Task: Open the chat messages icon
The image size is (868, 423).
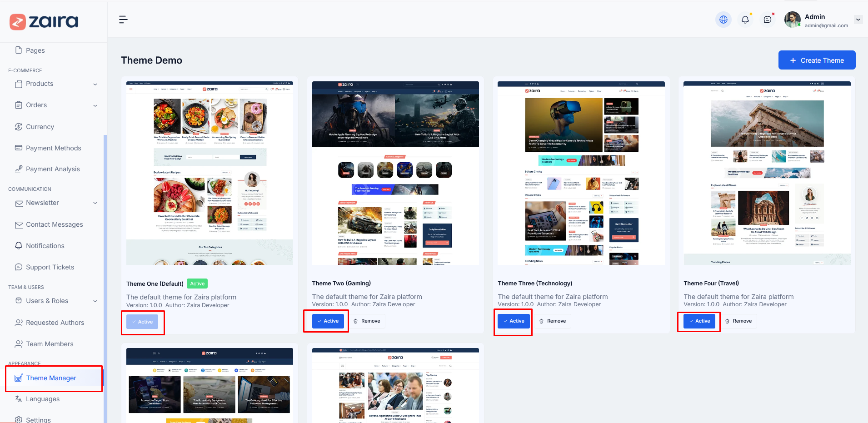Action: [768, 20]
